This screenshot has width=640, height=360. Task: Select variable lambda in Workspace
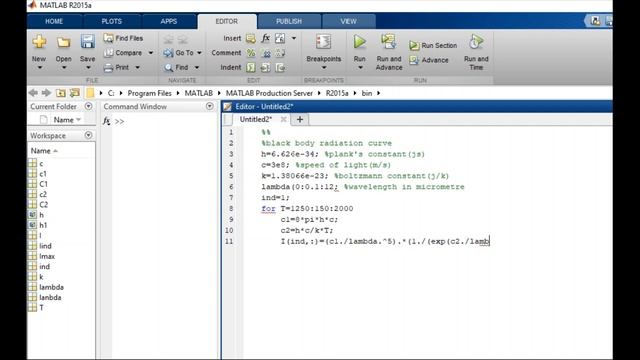coord(51,287)
